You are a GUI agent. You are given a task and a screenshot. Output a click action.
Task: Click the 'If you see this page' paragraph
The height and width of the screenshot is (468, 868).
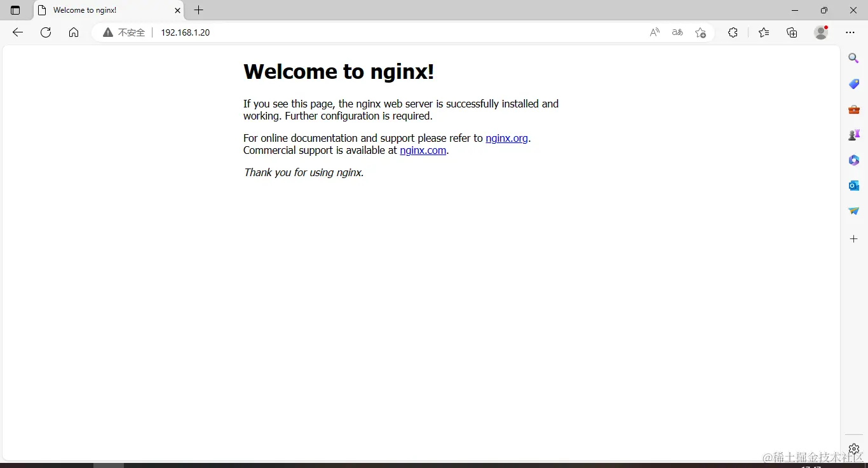(x=401, y=110)
